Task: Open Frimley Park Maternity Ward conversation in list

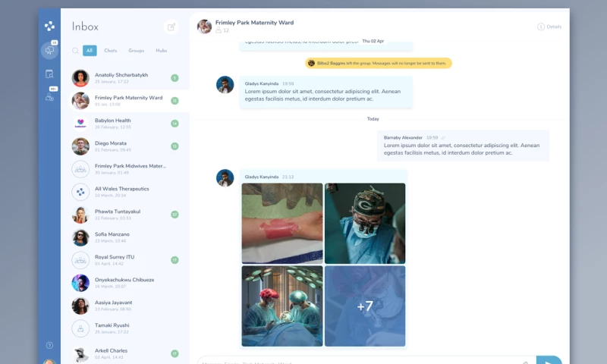Action: click(x=125, y=101)
